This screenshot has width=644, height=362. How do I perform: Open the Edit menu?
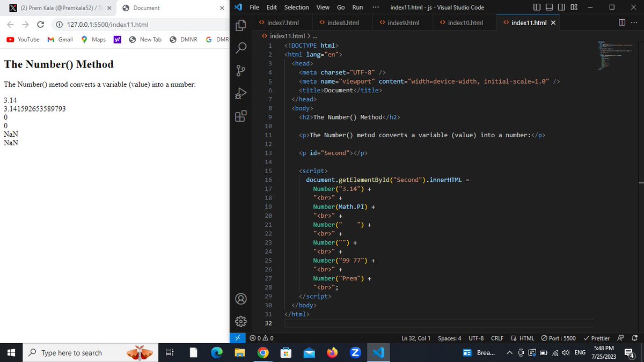[x=272, y=8]
